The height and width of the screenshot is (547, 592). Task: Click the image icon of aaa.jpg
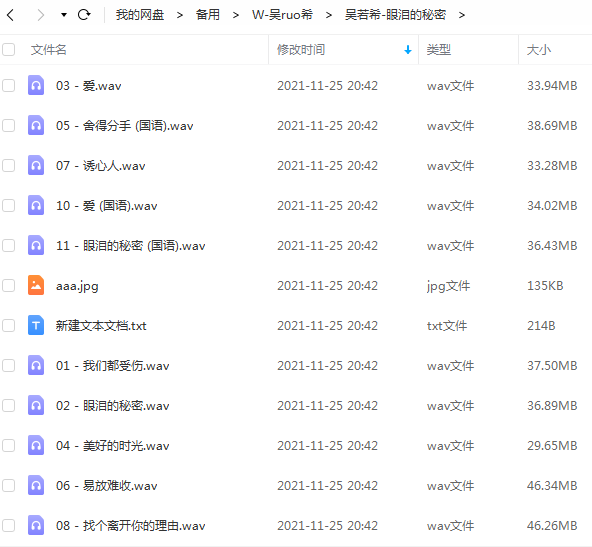[x=36, y=285]
